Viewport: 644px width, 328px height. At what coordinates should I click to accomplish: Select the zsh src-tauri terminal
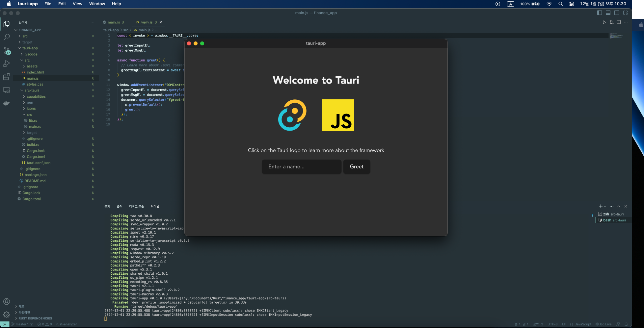point(613,214)
